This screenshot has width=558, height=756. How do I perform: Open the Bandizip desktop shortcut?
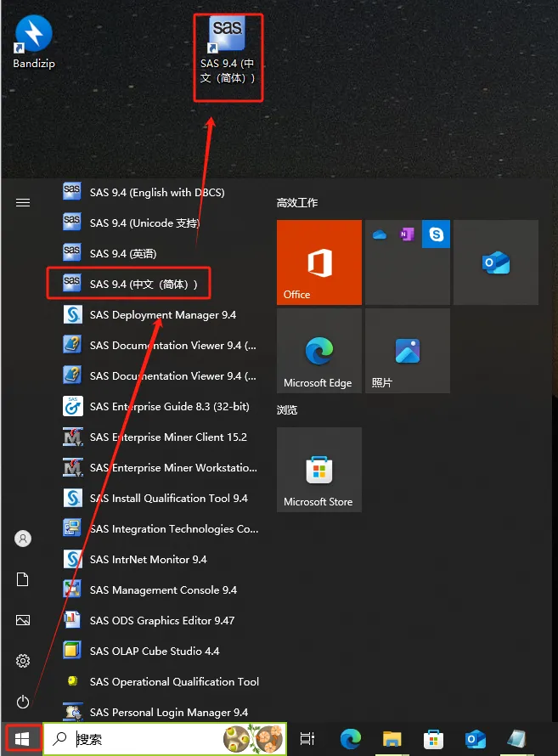(34, 42)
